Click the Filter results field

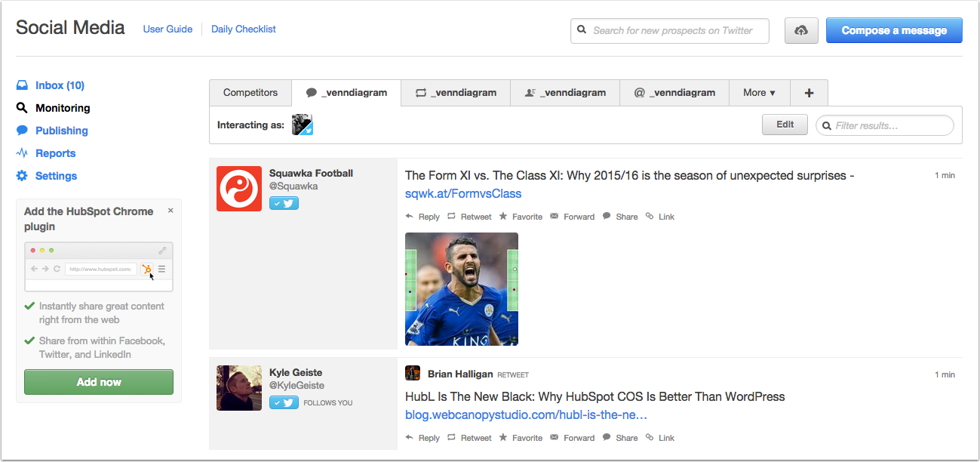(885, 125)
